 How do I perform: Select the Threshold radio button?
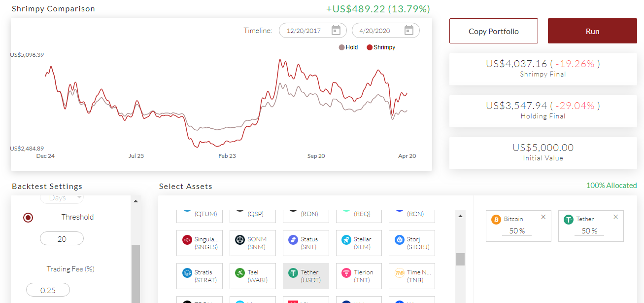(x=28, y=217)
